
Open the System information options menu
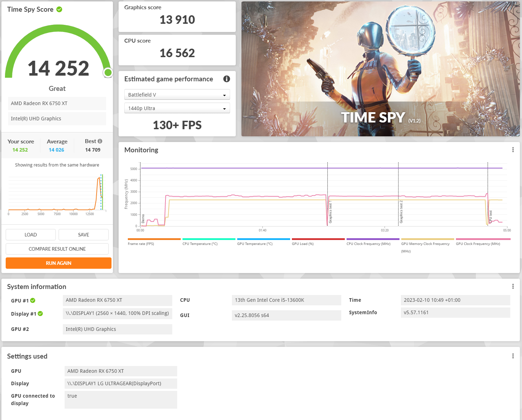pos(513,286)
